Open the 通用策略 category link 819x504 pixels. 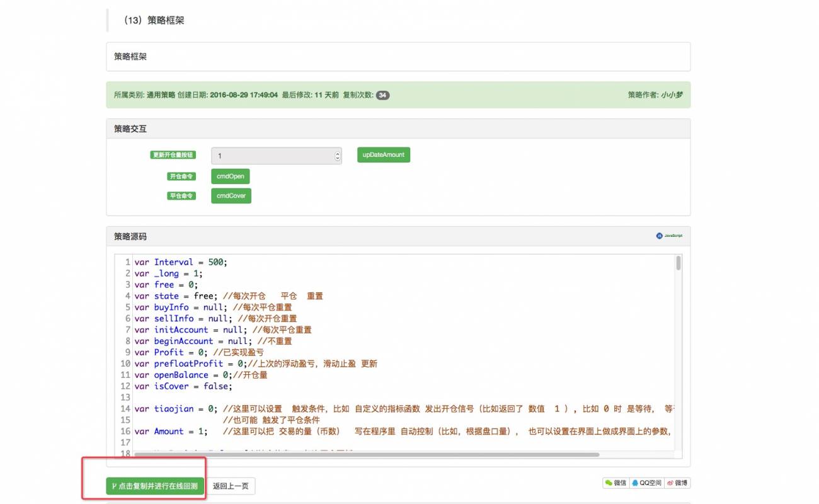pyautogui.click(x=161, y=95)
